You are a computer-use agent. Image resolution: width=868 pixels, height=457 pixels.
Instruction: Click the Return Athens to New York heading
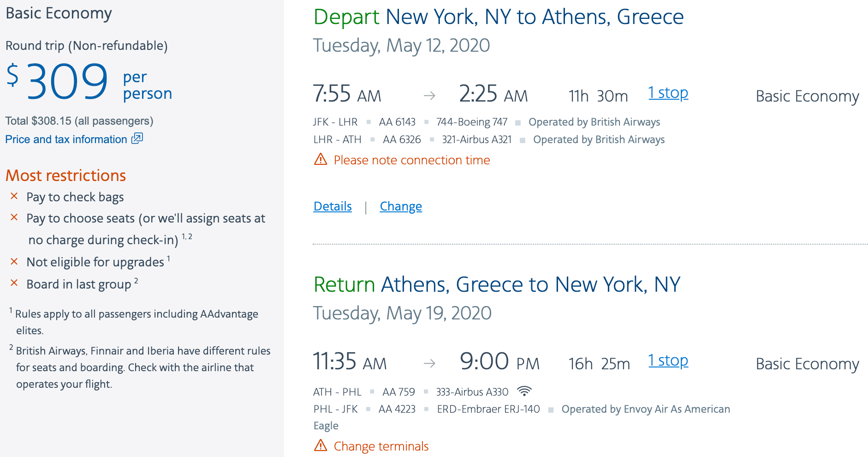point(497,284)
